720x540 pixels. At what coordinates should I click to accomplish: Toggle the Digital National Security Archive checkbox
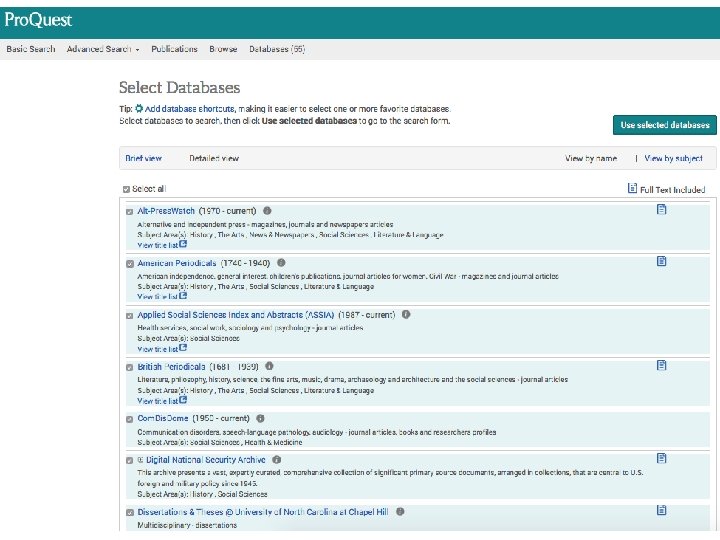(x=129, y=461)
